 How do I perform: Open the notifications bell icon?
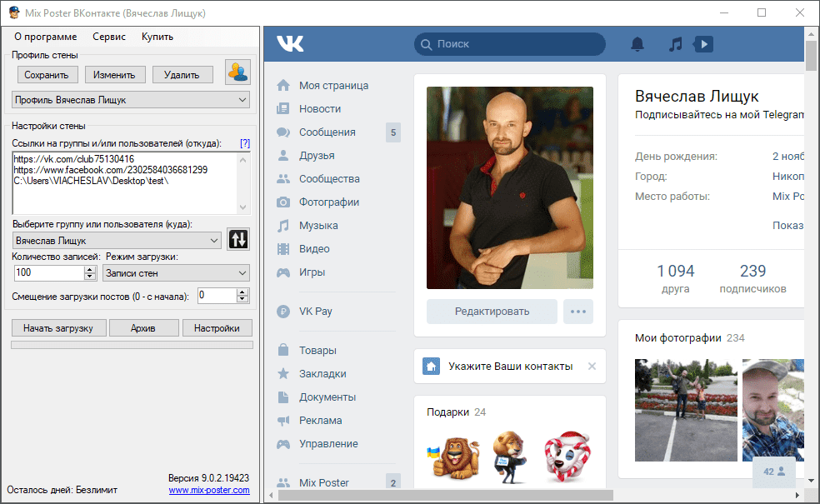coord(637,44)
